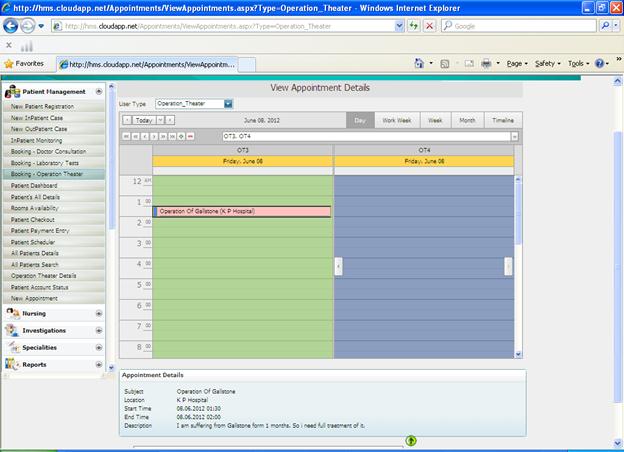Screen dimensions: 624x452
Task: Switch to the Work Week view tab
Action: click(x=396, y=120)
